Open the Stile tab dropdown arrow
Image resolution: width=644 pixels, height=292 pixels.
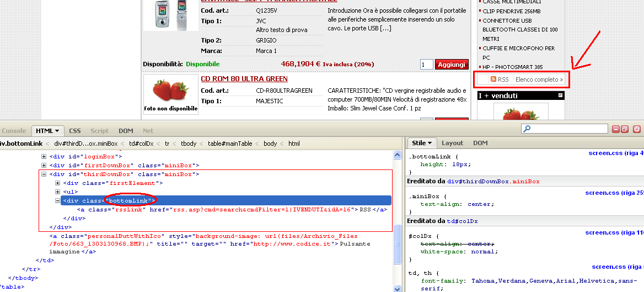pos(430,143)
